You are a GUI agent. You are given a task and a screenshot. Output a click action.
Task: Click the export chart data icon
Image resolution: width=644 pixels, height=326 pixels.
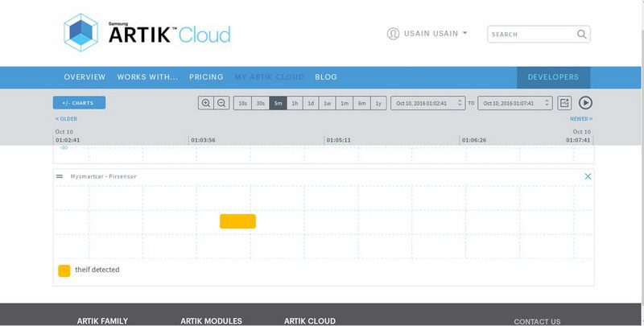tap(564, 103)
